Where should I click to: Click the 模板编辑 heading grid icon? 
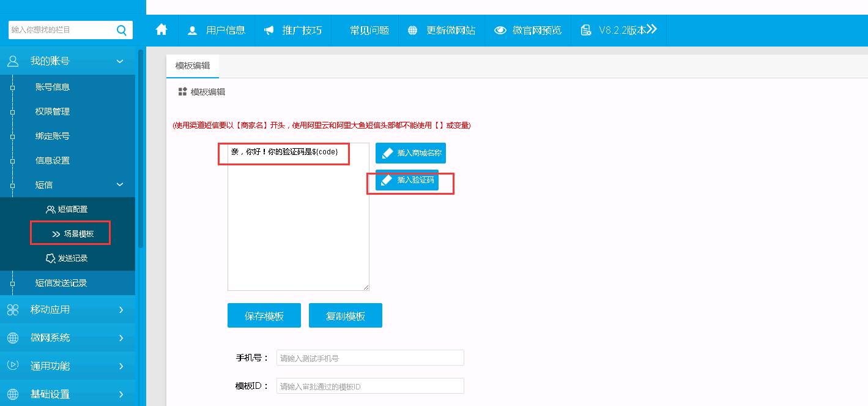point(182,92)
